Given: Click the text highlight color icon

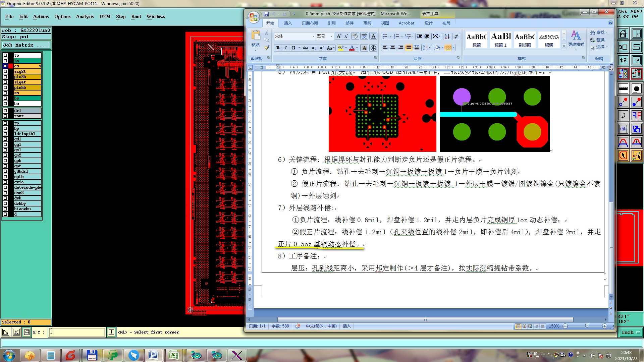Looking at the screenshot, I should (340, 48).
